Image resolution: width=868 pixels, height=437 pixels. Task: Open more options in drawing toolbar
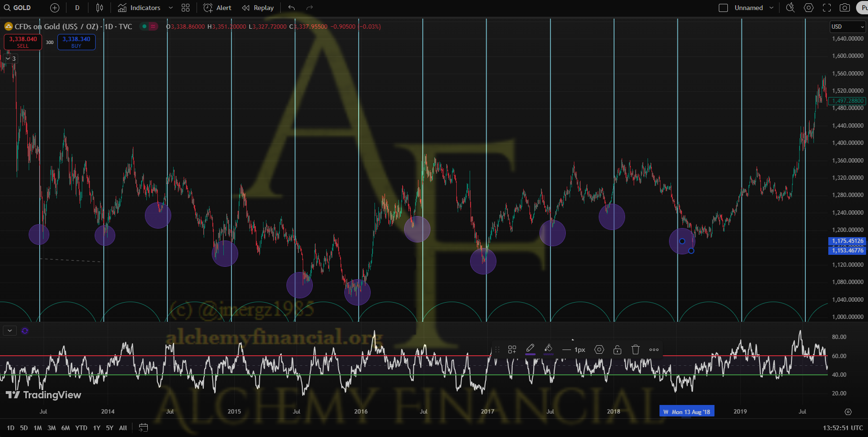pos(654,350)
